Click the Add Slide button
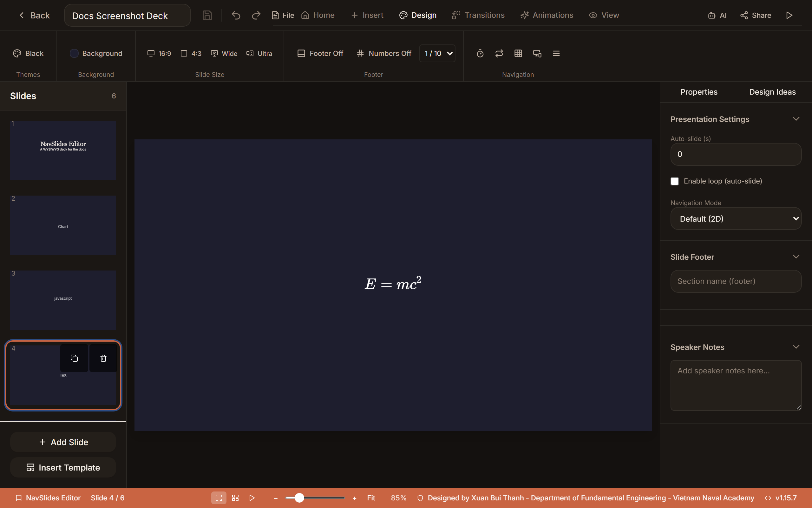Screen dimensions: 812x508 point(63,442)
